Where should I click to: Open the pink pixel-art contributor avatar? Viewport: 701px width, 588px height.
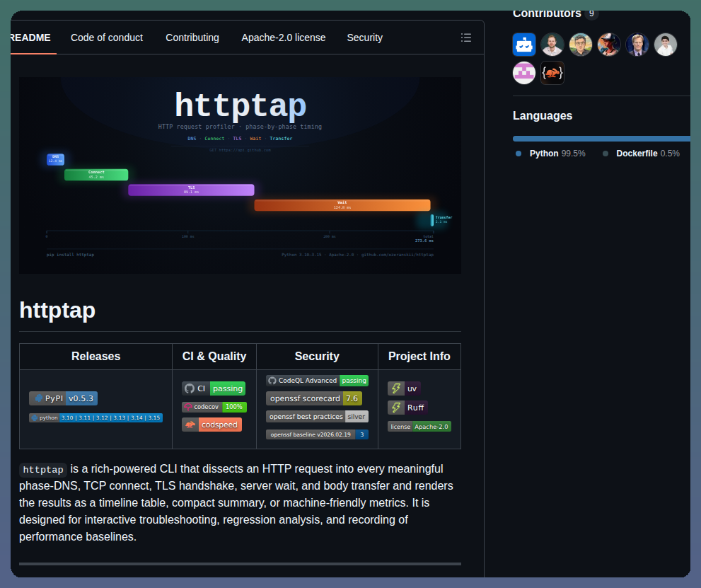click(524, 73)
